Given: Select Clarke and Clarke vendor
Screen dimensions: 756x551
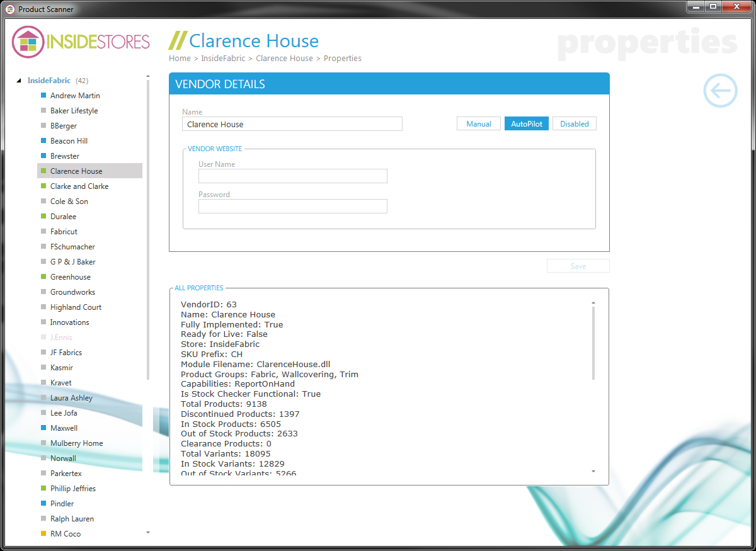Looking at the screenshot, I should point(79,186).
